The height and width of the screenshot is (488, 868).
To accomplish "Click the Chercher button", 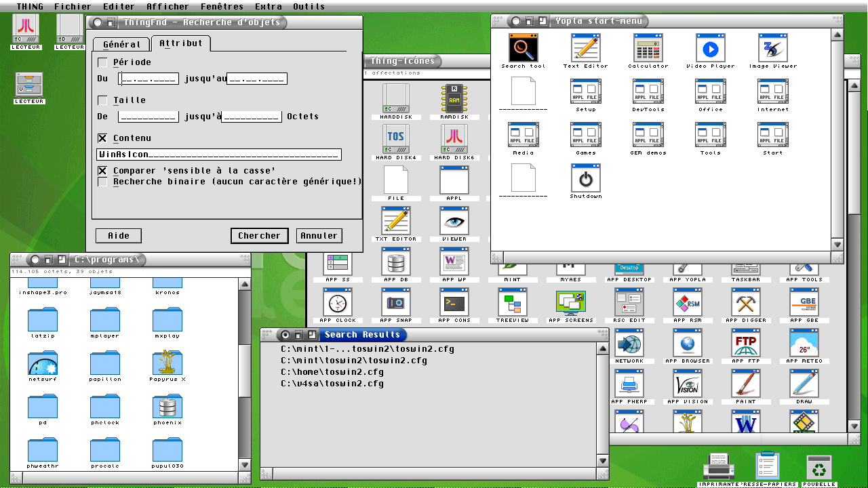I will coord(259,236).
